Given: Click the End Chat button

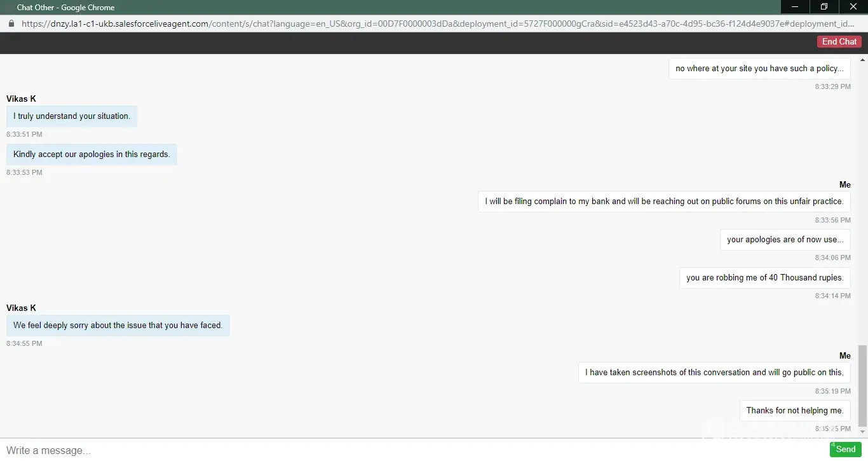Looking at the screenshot, I should (x=839, y=41).
